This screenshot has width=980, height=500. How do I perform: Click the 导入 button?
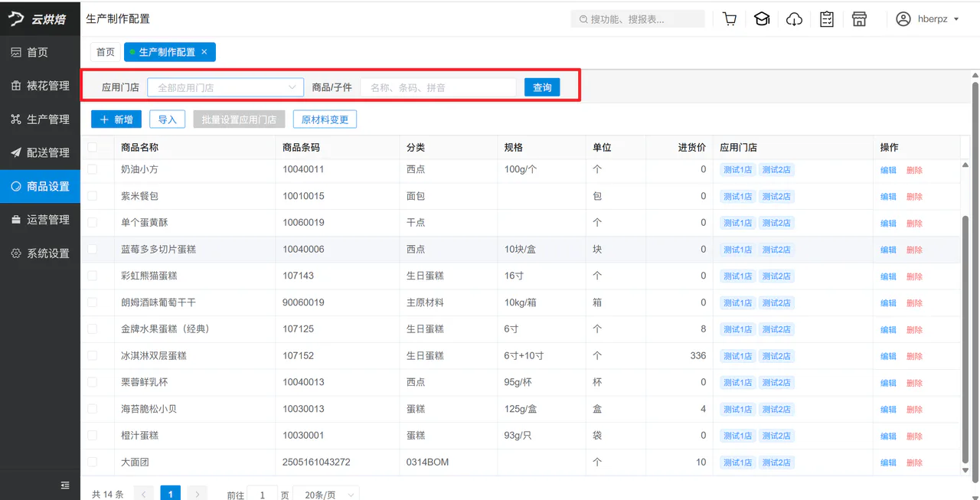(x=167, y=119)
